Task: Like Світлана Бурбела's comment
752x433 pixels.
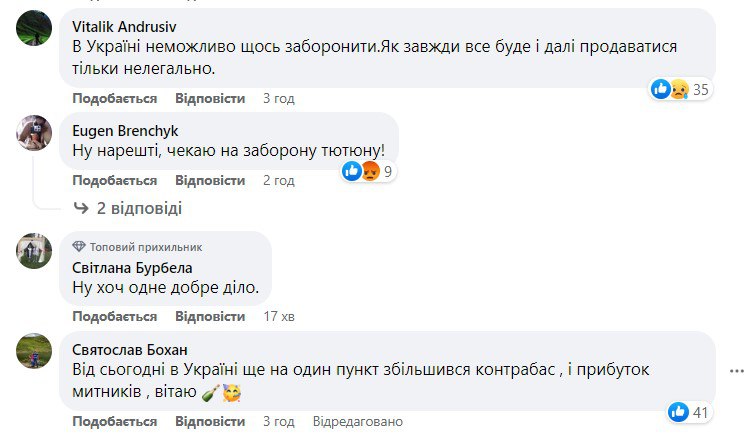Action: point(115,317)
